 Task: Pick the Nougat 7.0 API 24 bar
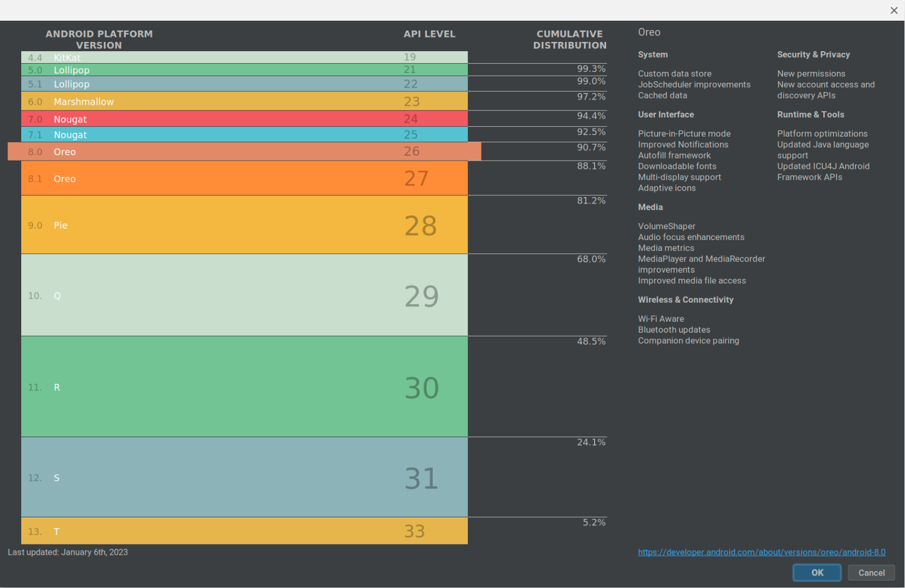point(244,119)
